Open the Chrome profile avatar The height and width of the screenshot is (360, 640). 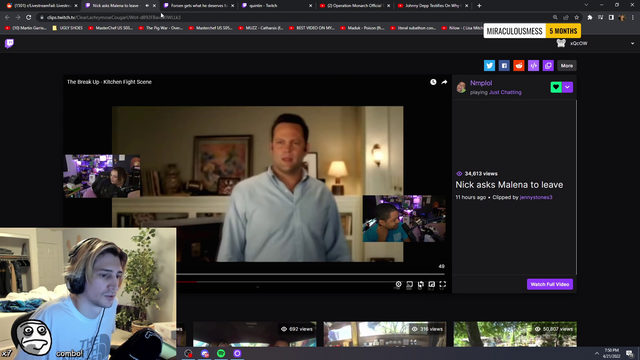click(x=622, y=18)
